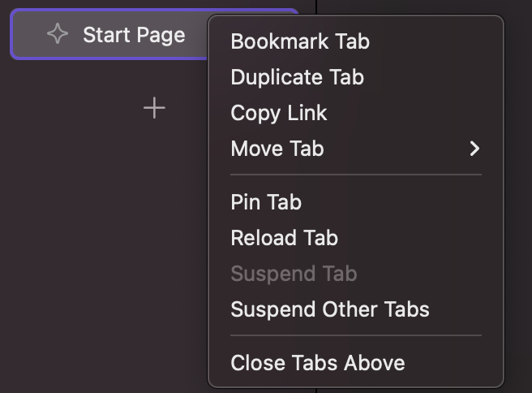Click the Start Page tab title text
532x393 pixels.
[134, 35]
